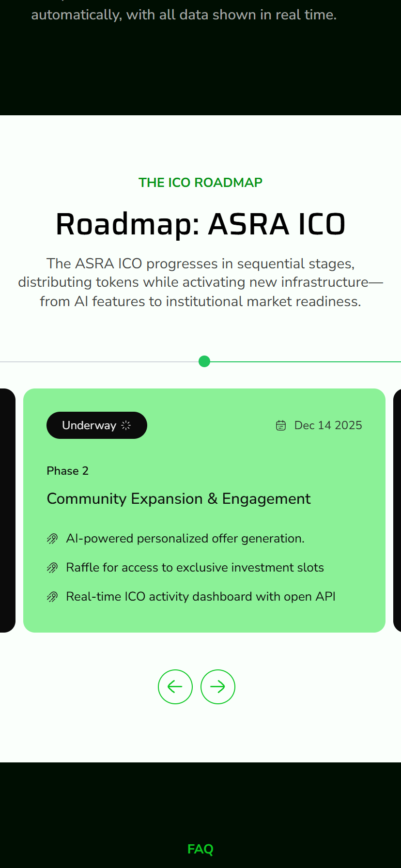Click the FAQ section label
Image resolution: width=401 pixels, height=868 pixels.
(x=200, y=849)
